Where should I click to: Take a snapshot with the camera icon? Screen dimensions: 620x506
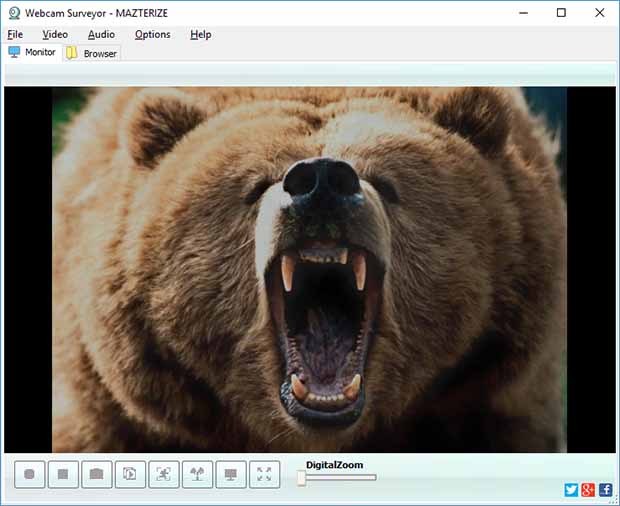[96, 474]
